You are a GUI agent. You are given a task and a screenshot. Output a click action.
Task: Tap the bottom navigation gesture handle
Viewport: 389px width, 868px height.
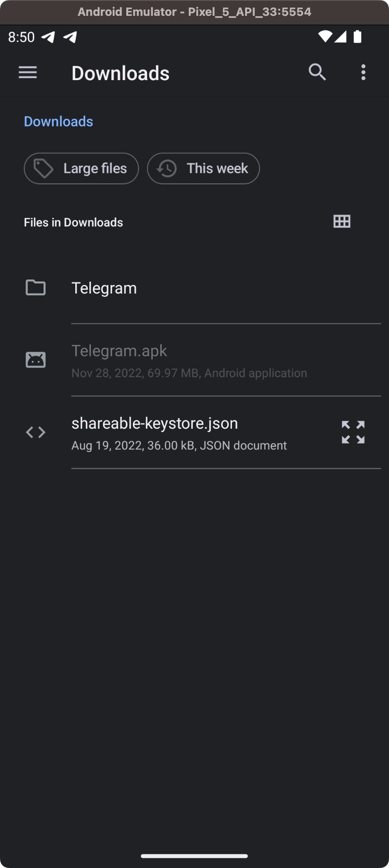(194, 856)
